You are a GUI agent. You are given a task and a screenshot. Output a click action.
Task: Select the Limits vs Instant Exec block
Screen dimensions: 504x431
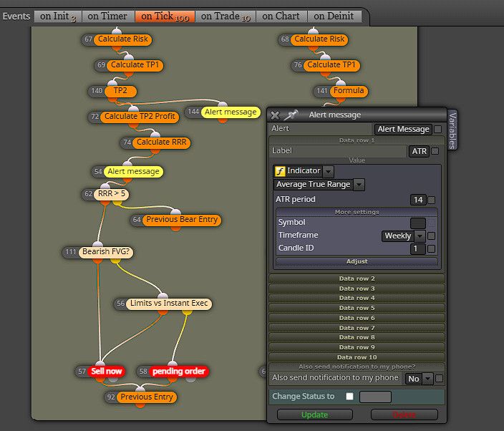pos(169,304)
